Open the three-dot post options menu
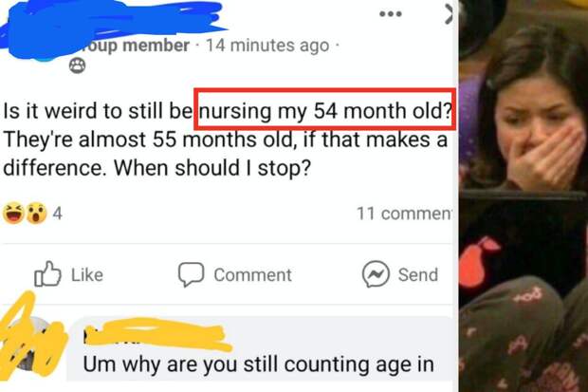 391,14
